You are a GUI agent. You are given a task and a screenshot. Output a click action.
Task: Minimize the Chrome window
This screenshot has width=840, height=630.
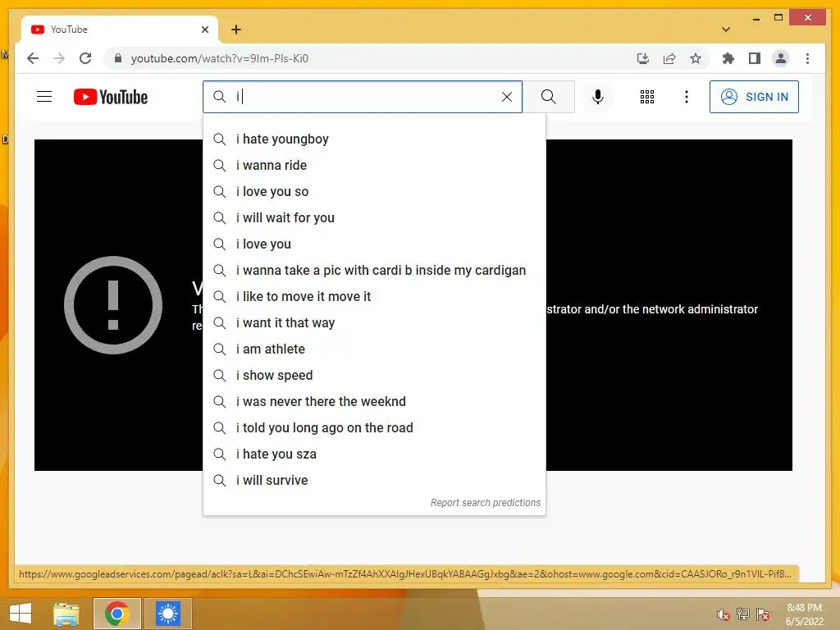pyautogui.click(x=756, y=18)
